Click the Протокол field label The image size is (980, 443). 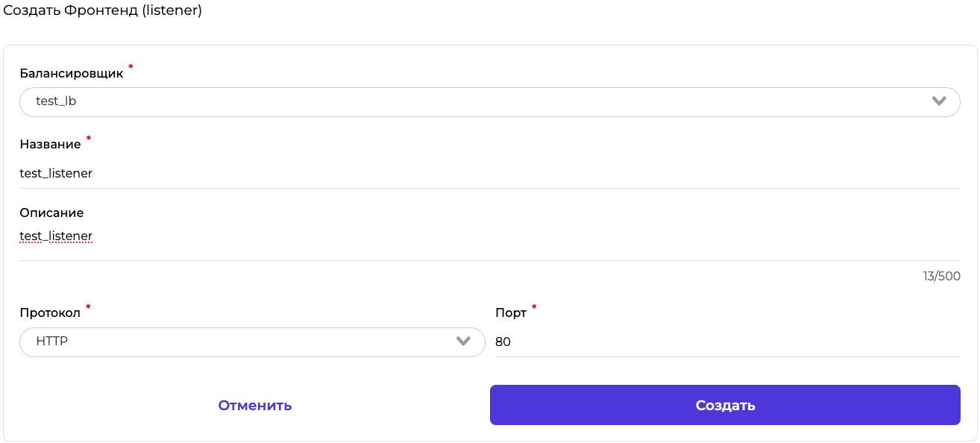coord(50,312)
